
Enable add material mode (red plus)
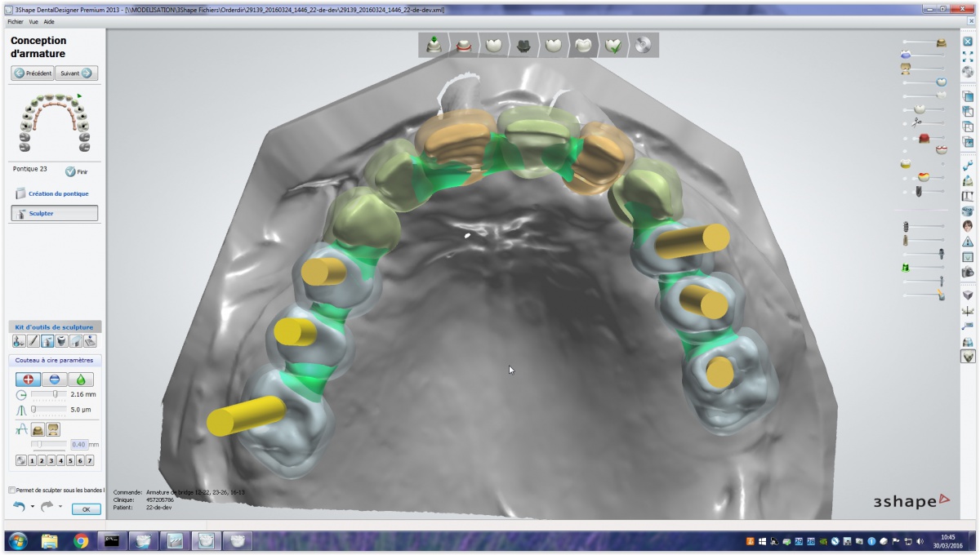point(28,380)
